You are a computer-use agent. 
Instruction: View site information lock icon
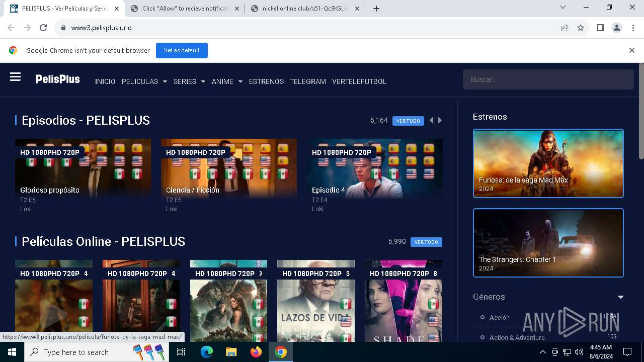[x=63, y=28]
